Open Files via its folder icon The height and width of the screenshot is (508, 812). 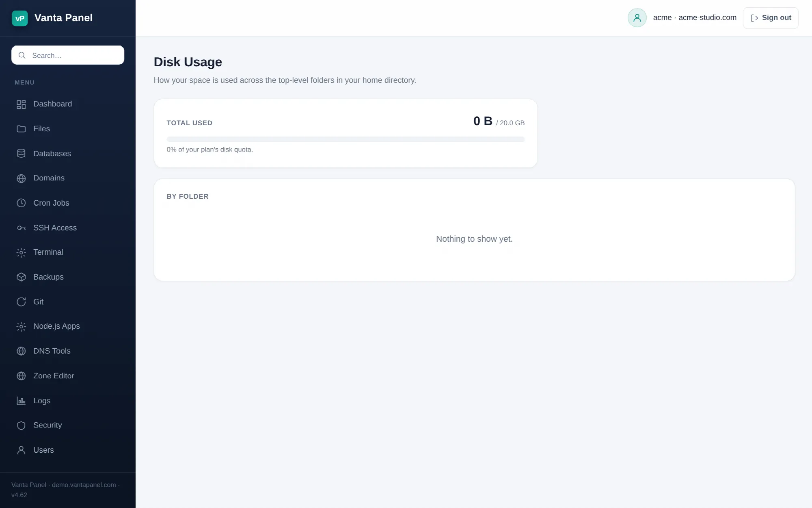[x=21, y=129]
